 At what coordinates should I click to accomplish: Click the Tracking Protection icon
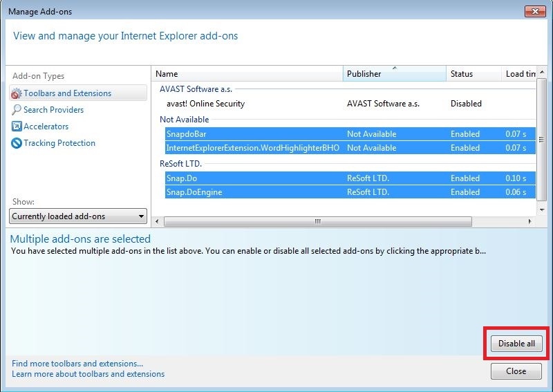pyautogui.click(x=17, y=143)
